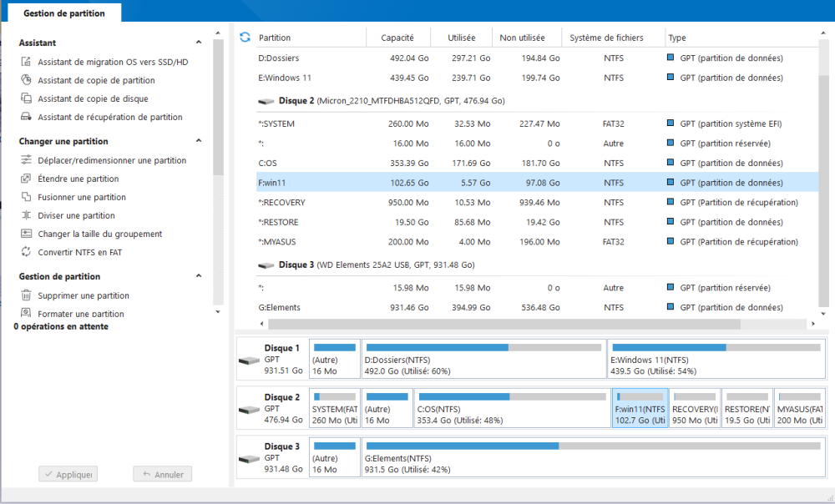Click the refresh icon beside Partition header
Image resolution: width=835 pixels, height=504 pixels.
[245, 38]
